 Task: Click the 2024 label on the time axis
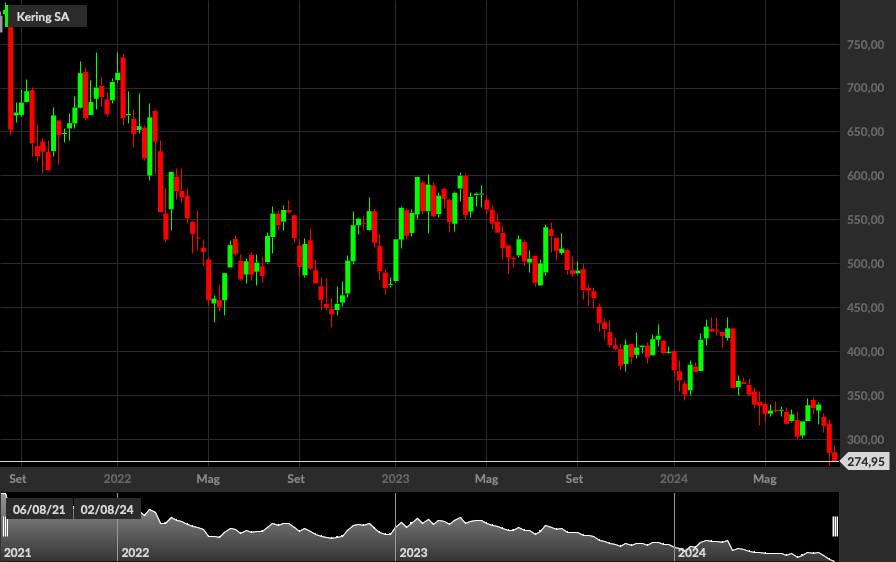point(674,479)
